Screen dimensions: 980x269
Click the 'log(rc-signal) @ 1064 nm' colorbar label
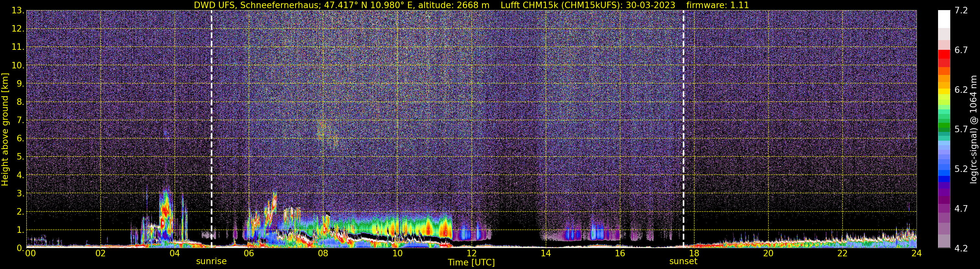[973, 129]
